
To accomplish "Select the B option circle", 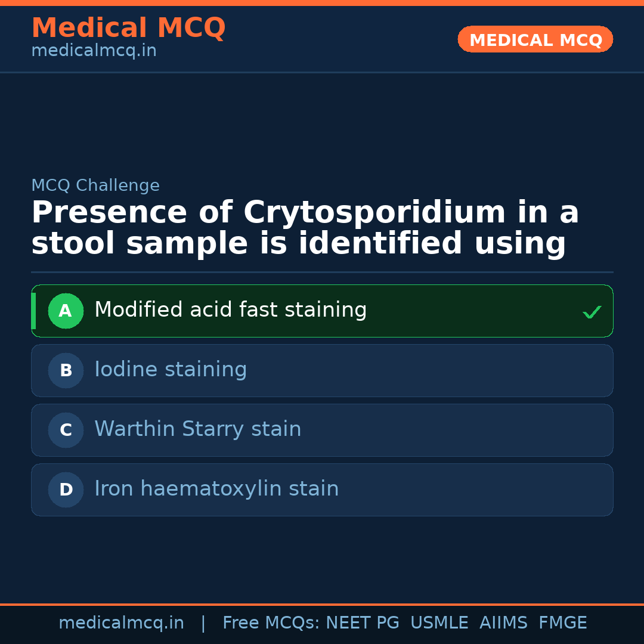I will [x=66, y=370].
